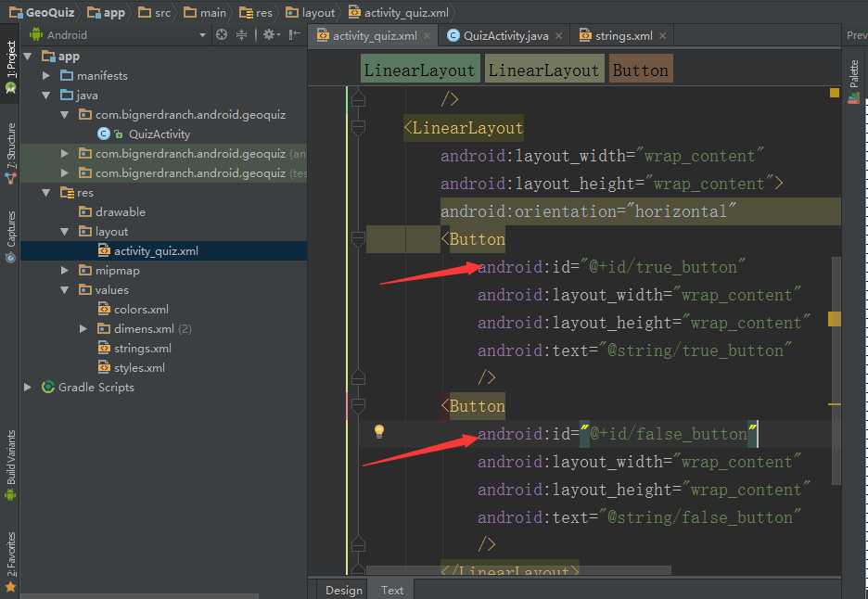The image size is (868, 599).
Task: Click GeoQuiz in the navigation breadcrumb
Action: (x=42, y=12)
